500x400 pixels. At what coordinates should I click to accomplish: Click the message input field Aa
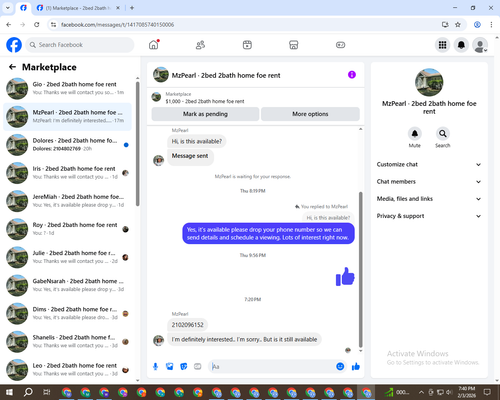[x=272, y=367]
